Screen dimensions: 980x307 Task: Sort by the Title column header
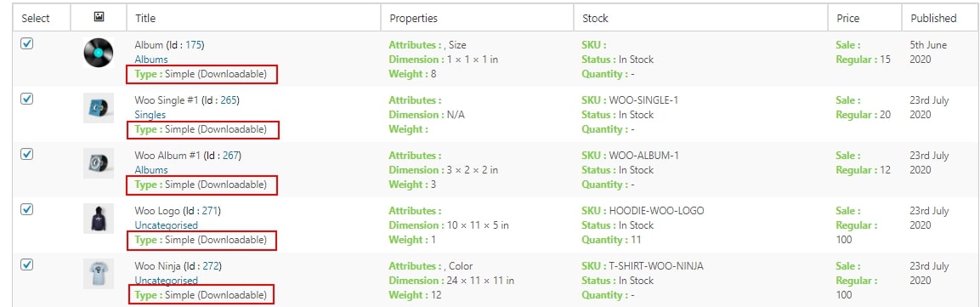[145, 18]
